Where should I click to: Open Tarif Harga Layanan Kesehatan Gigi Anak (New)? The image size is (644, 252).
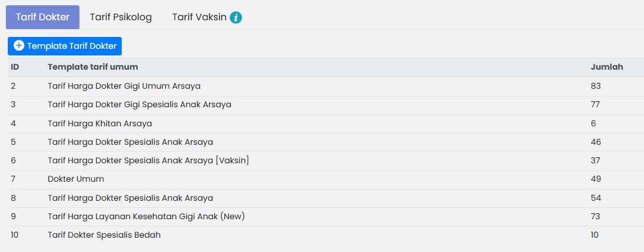click(x=146, y=216)
